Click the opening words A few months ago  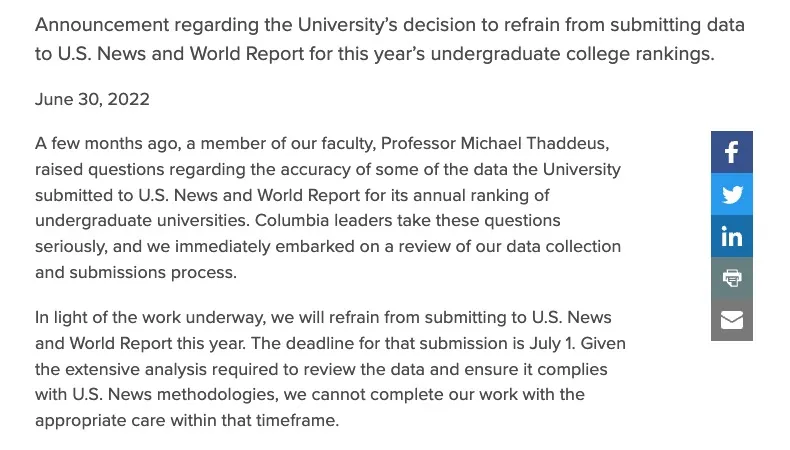tap(101, 144)
